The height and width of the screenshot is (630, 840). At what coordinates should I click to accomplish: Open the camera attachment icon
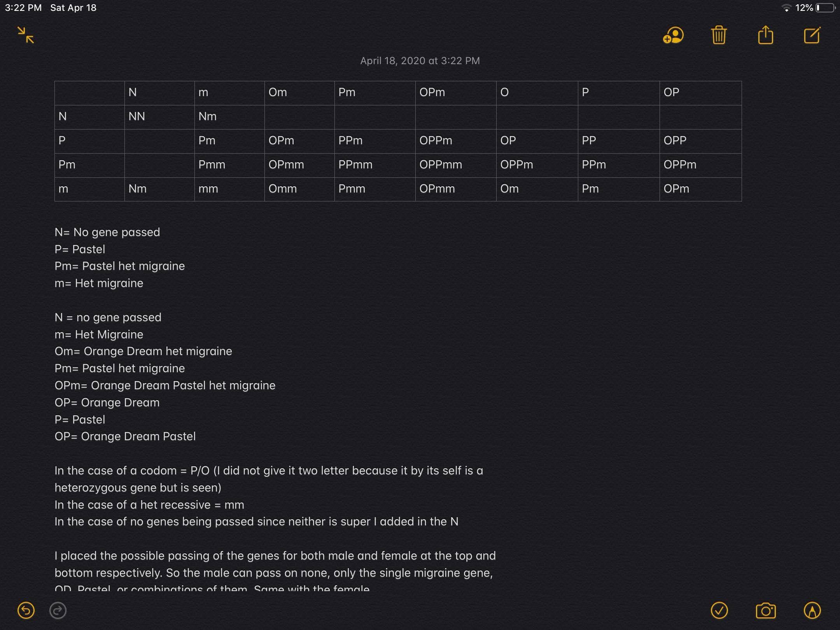(766, 610)
